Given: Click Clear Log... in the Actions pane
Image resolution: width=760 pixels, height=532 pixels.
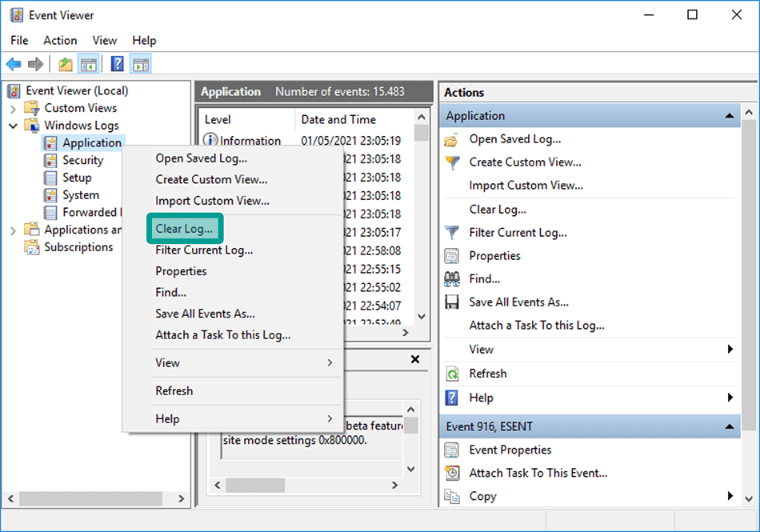Looking at the screenshot, I should tap(498, 210).
